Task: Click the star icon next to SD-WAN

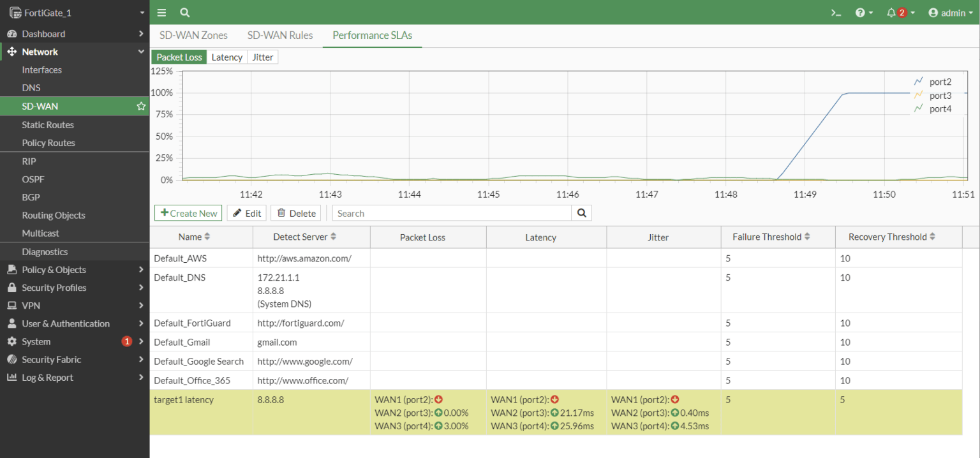Action: pos(140,106)
